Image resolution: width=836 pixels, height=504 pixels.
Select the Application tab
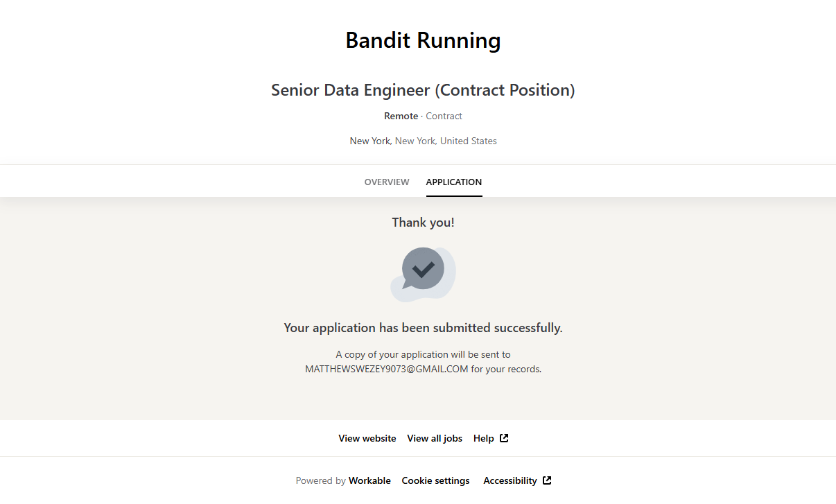pyautogui.click(x=454, y=182)
